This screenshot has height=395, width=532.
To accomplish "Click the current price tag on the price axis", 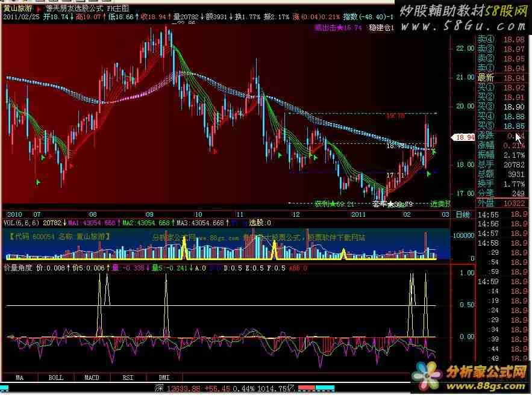I will 463,137.
